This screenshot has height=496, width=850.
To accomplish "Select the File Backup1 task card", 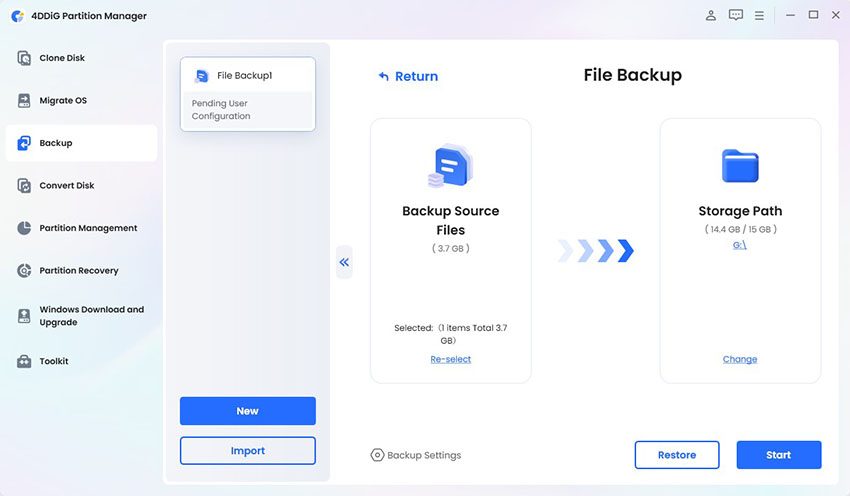I will [x=248, y=94].
